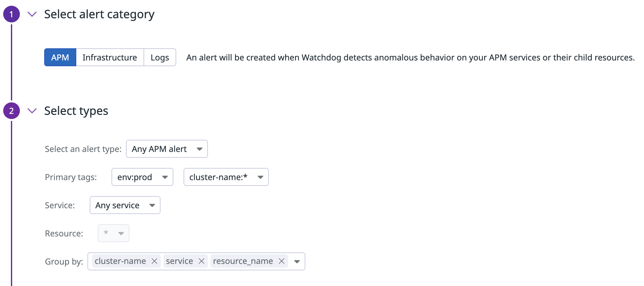Viewport: 644px width, 286px height.
Task: Remove the resource_name group-by tag
Action: coord(282,261)
